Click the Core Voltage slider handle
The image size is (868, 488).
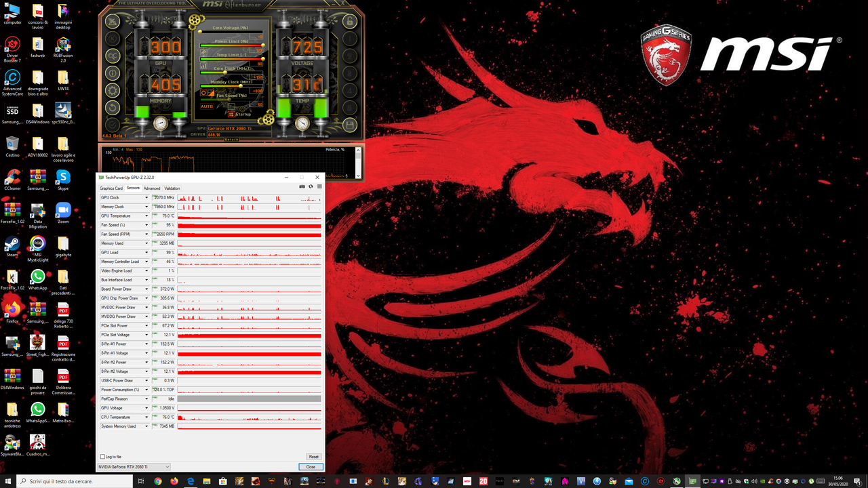[200, 31]
